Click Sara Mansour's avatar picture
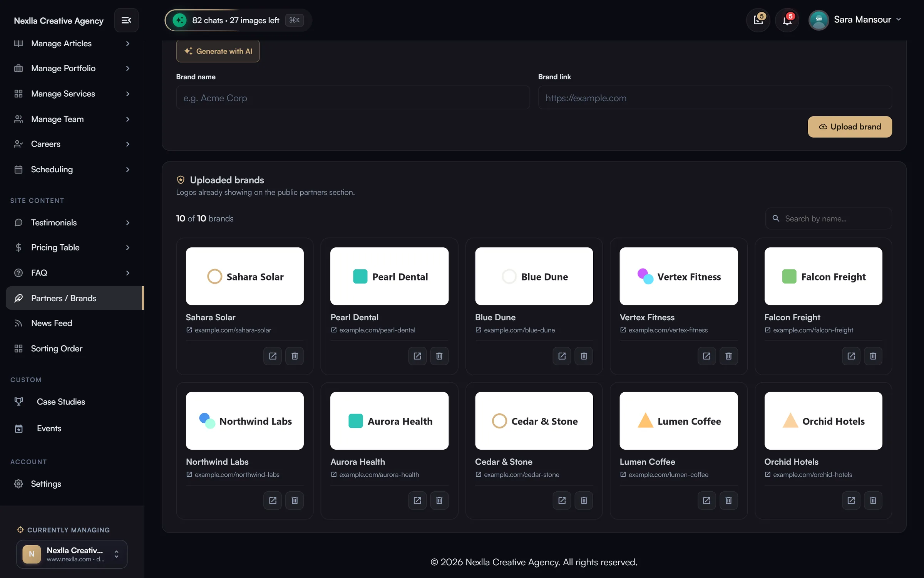 tap(819, 20)
